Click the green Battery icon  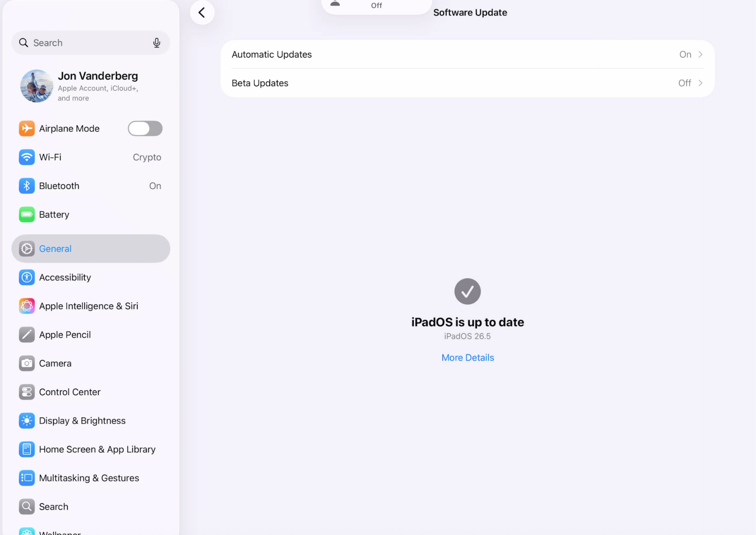(27, 215)
